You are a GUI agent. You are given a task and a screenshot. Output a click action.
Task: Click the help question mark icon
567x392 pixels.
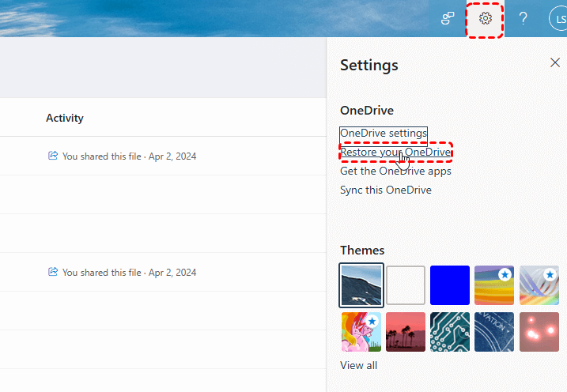(x=523, y=18)
